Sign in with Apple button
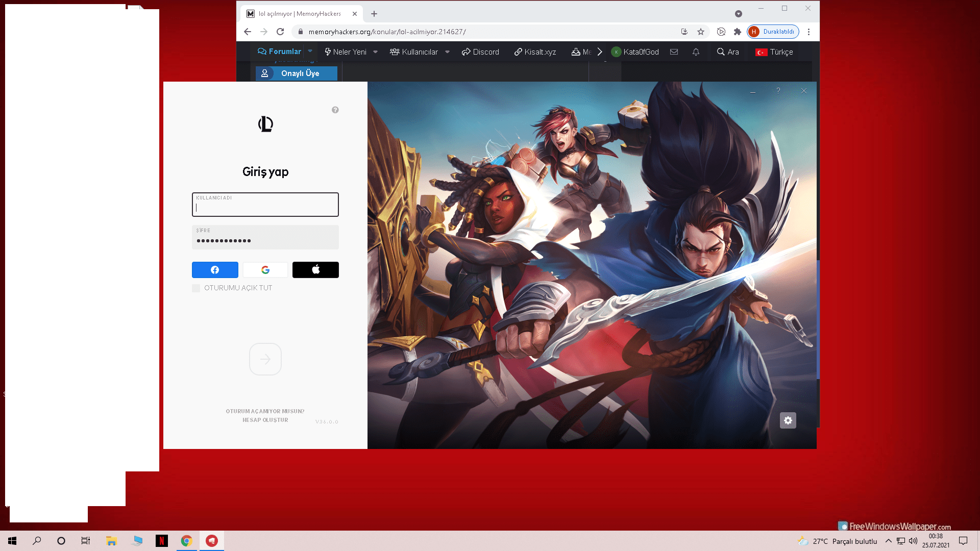The image size is (980, 551). 315,270
